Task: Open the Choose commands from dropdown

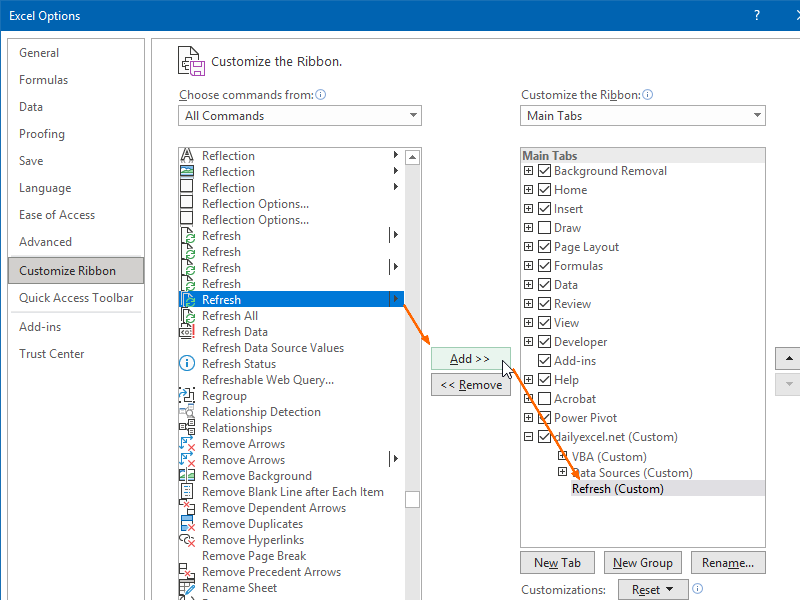Action: click(x=300, y=116)
